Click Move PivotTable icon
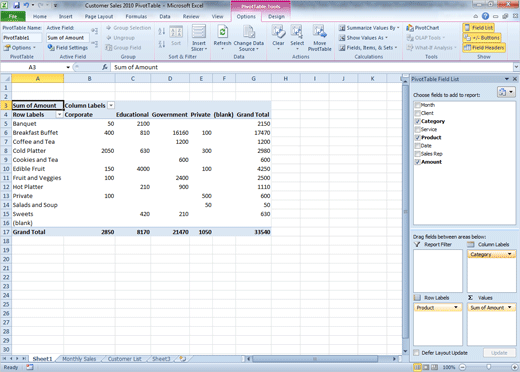The width and height of the screenshot is (520, 372). [x=319, y=32]
